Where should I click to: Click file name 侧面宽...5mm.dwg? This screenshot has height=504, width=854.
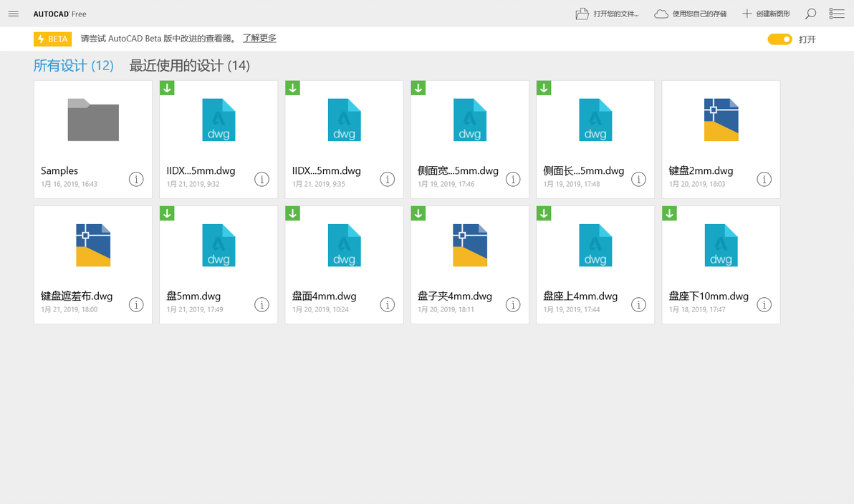(x=458, y=171)
